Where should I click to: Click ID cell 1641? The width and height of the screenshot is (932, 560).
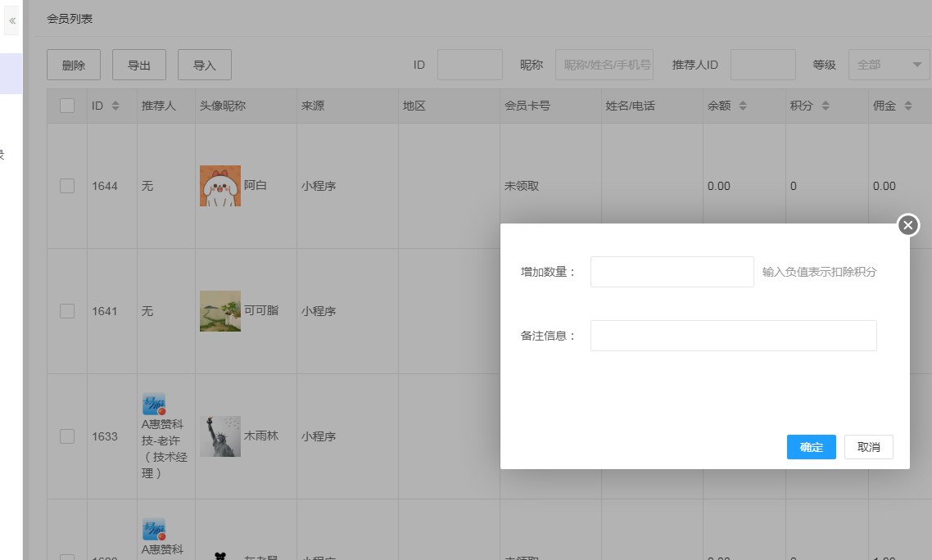point(105,311)
